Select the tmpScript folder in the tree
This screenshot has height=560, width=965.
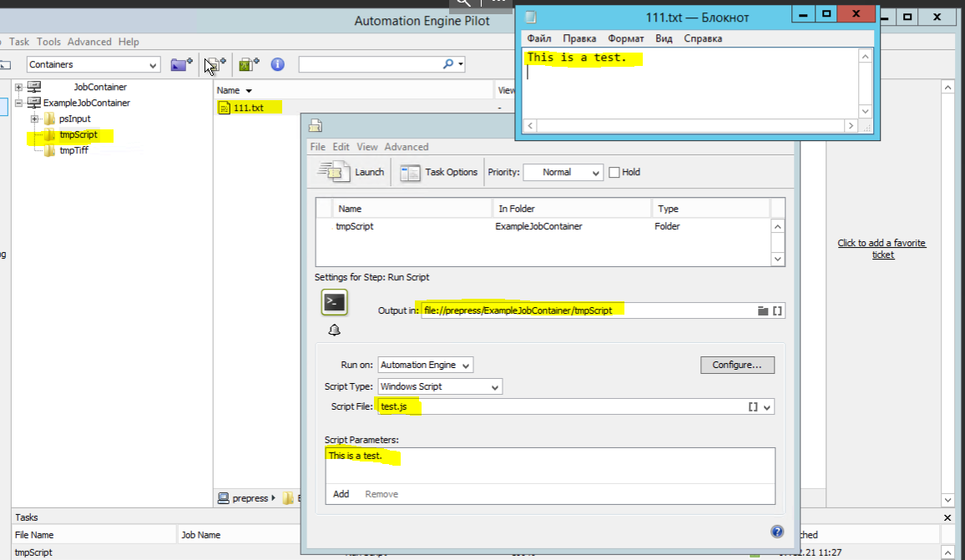point(78,134)
